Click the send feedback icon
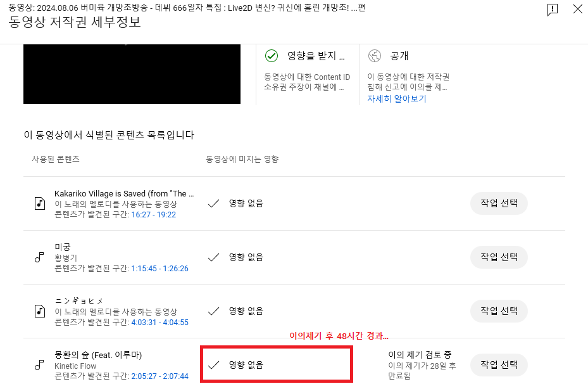 coord(553,10)
